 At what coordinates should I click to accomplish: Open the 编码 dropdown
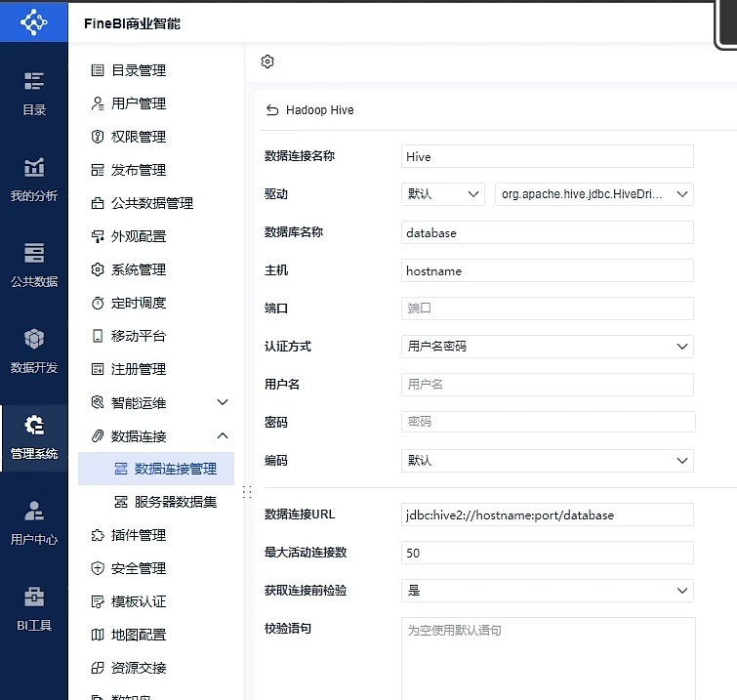(547, 461)
